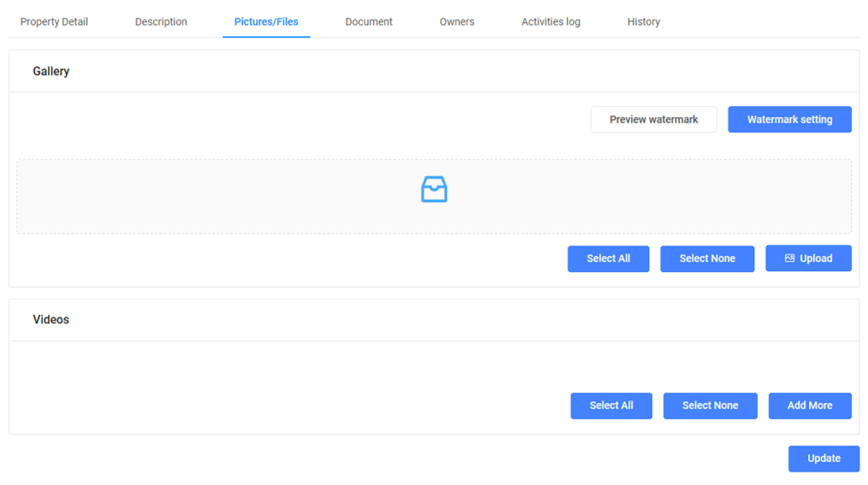This screenshot has height=485, width=868.
Task: Open Watermark setting
Action: point(789,120)
